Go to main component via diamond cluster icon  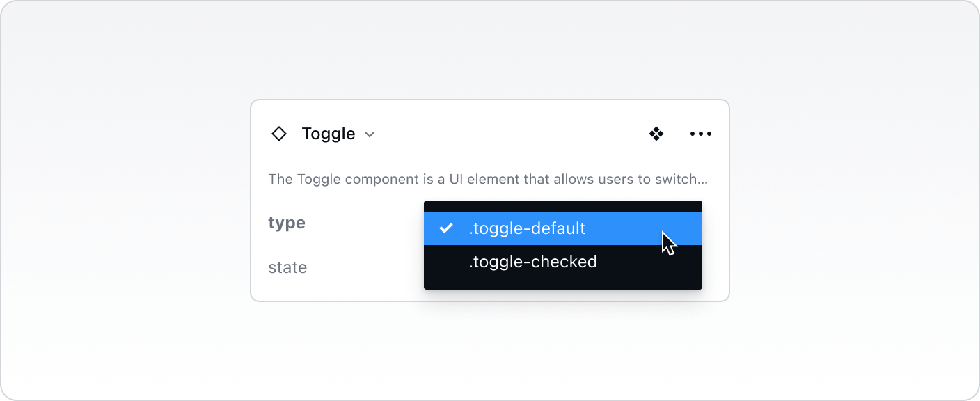coord(656,134)
